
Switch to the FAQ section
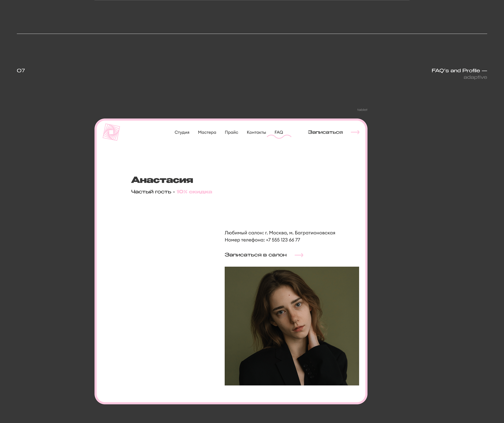[279, 132]
